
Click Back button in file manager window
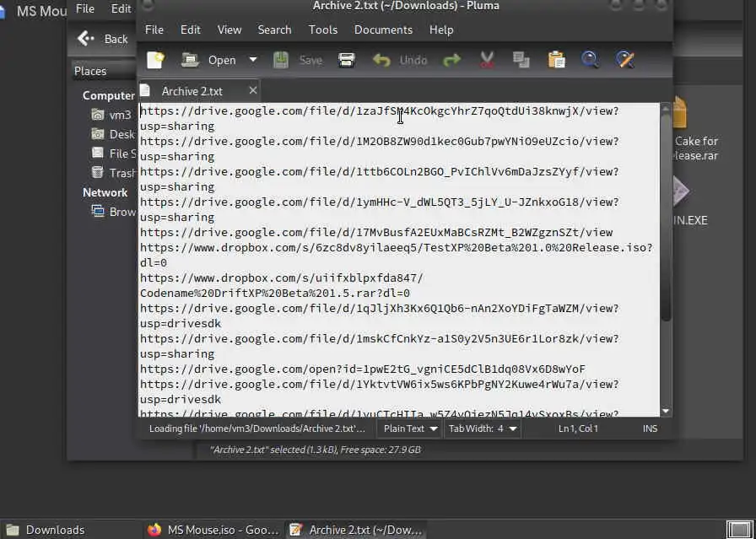click(103, 39)
